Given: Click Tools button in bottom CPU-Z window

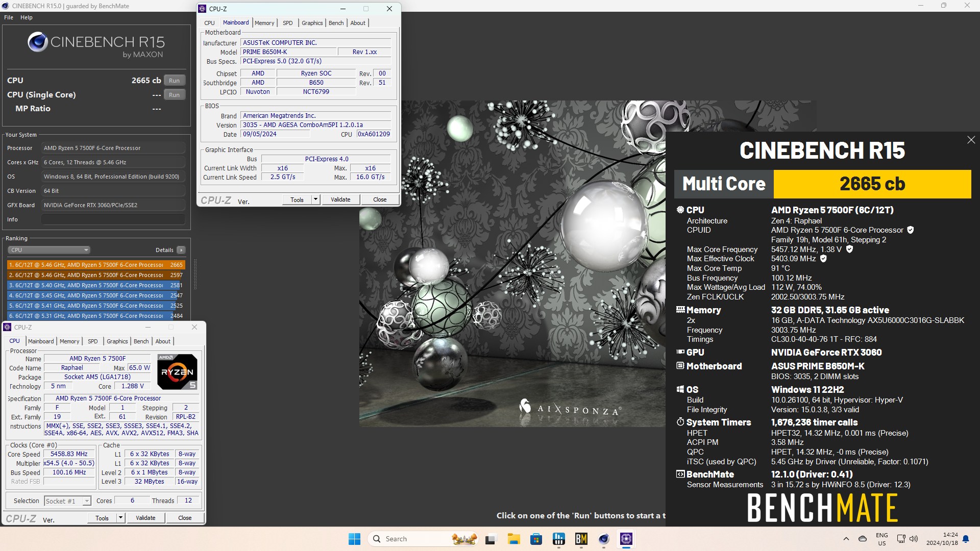Looking at the screenshot, I should pos(102,518).
